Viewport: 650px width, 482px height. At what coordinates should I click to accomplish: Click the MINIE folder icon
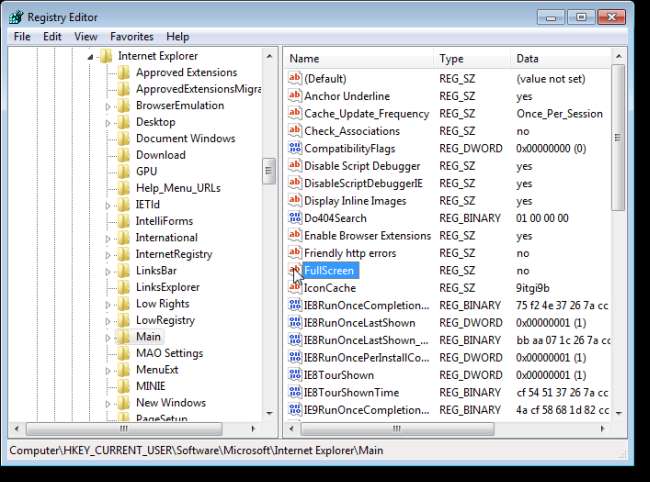pos(124,386)
